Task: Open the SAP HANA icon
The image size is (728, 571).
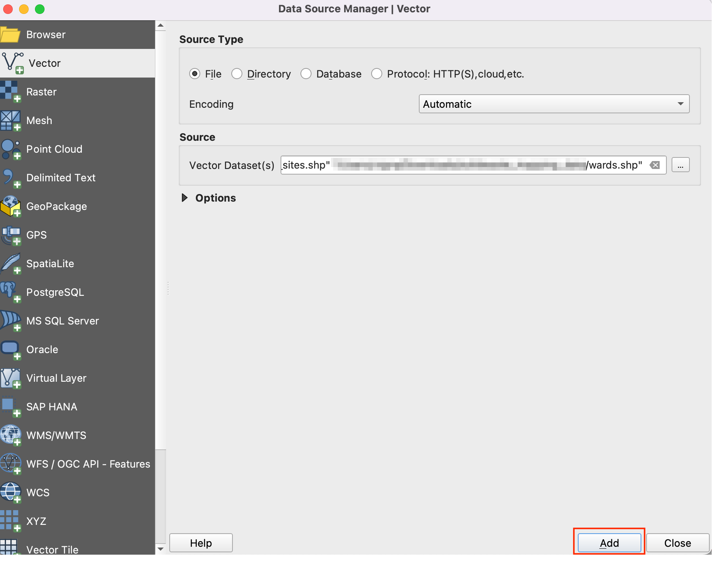Action: tap(10, 407)
